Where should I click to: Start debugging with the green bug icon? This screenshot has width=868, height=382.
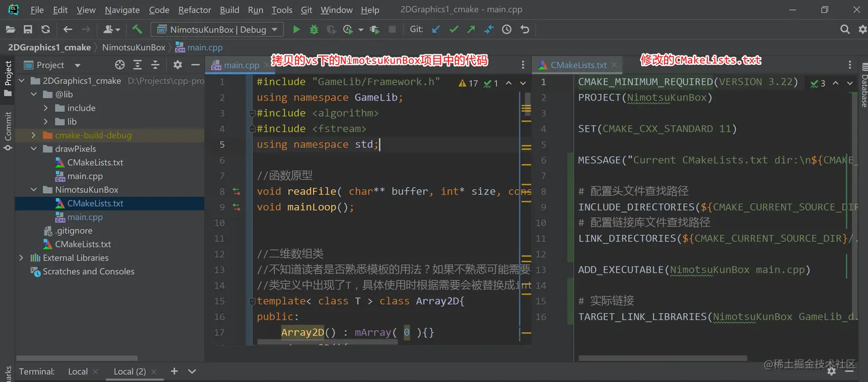(313, 29)
